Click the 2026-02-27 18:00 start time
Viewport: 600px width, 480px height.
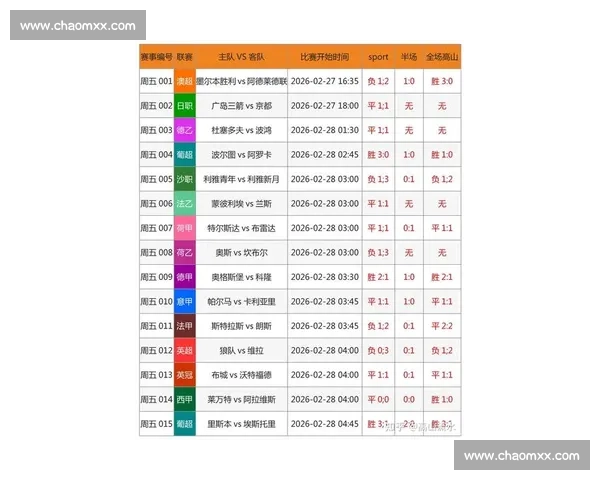tap(325, 106)
